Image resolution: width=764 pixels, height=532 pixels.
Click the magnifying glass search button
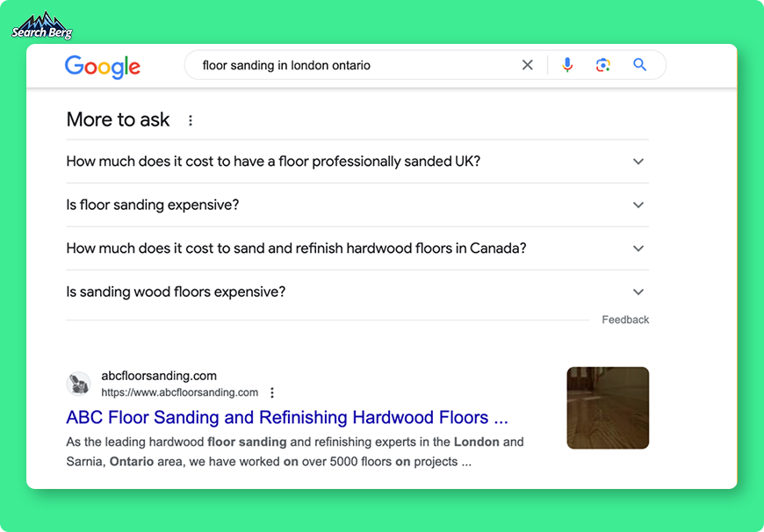click(640, 64)
